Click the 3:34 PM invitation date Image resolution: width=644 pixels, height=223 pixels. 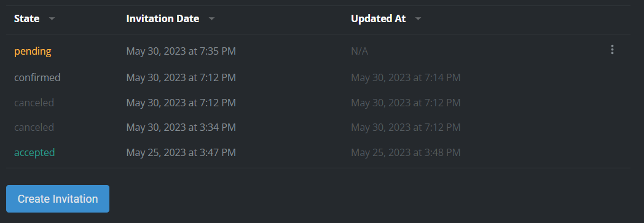pyautogui.click(x=181, y=128)
